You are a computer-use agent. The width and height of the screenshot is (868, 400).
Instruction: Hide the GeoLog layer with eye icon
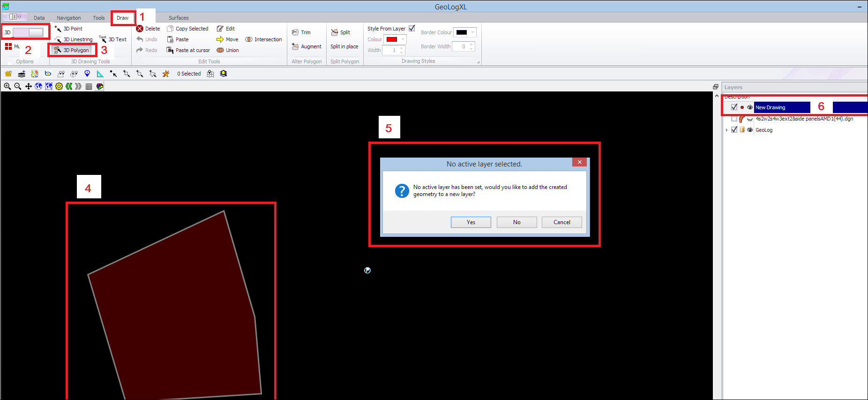point(750,130)
